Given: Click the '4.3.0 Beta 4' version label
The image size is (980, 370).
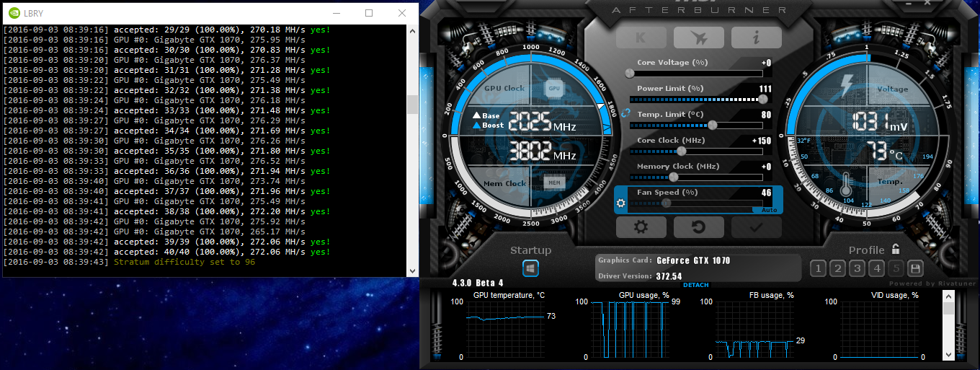Looking at the screenshot, I should (x=478, y=282).
